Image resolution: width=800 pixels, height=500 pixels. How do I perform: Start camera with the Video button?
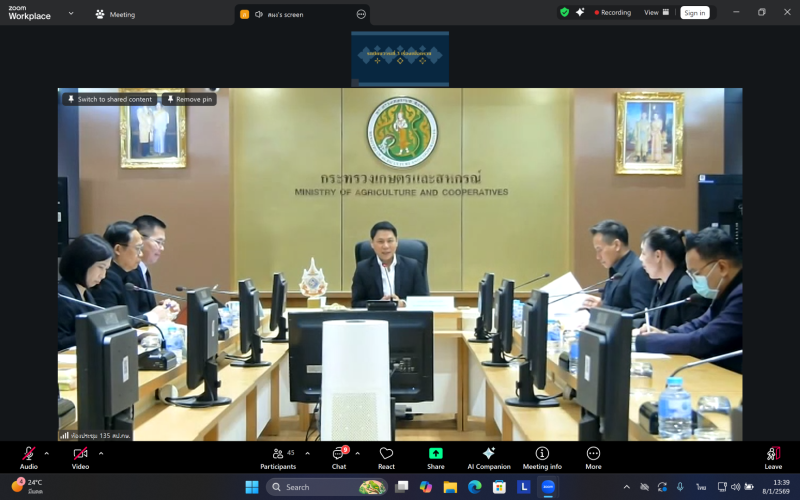(80, 458)
